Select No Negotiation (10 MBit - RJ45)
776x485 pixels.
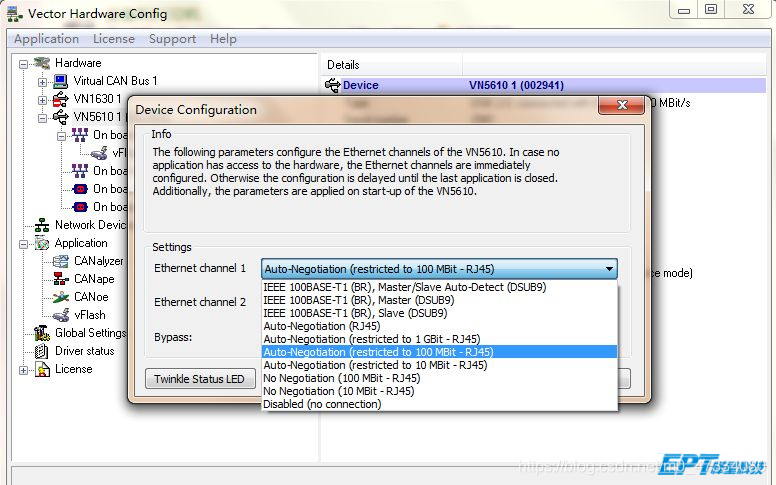[x=439, y=391]
